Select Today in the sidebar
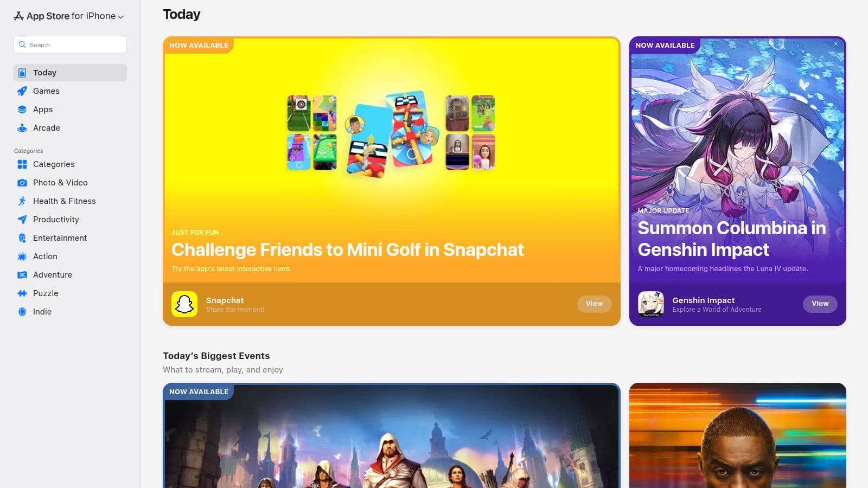 coord(70,73)
